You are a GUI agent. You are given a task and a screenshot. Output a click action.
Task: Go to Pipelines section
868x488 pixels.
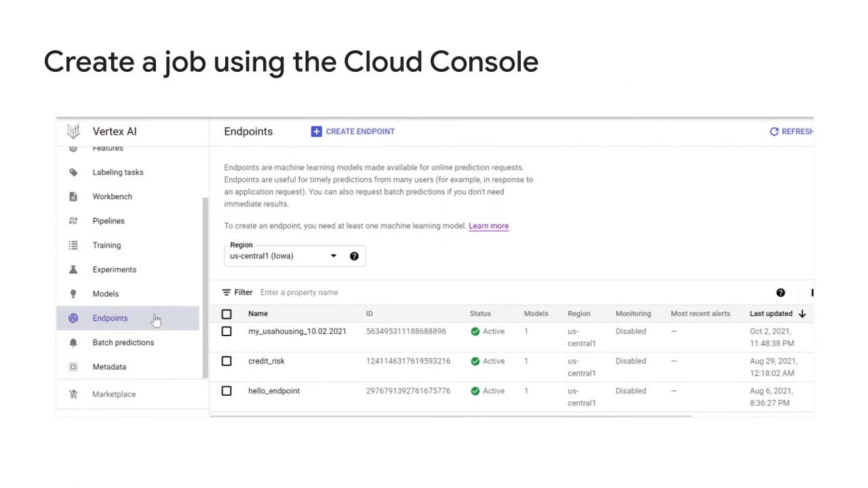click(x=108, y=221)
